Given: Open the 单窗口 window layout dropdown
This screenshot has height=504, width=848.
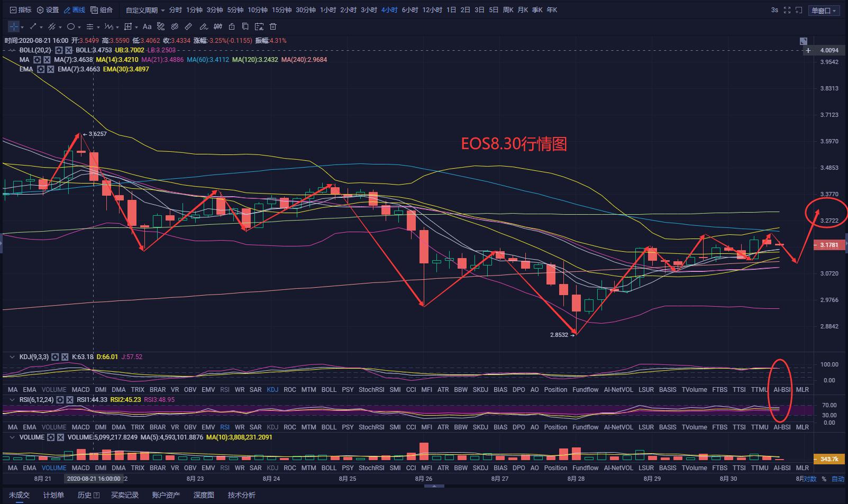Looking at the screenshot, I should coord(824,11).
